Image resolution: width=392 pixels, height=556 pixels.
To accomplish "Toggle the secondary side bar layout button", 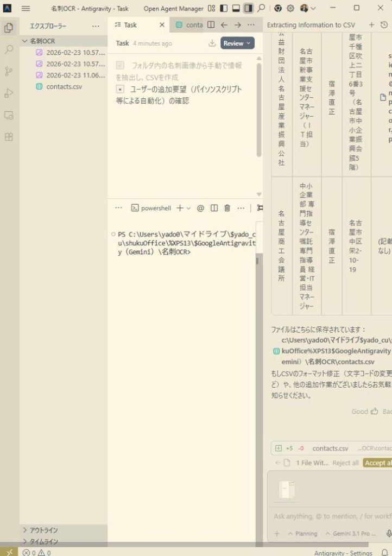I will [248, 8].
